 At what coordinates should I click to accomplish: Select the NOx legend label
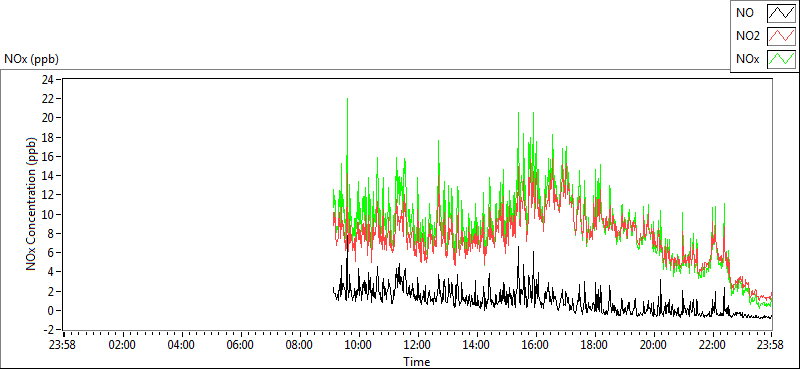click(x=747, y=59)
